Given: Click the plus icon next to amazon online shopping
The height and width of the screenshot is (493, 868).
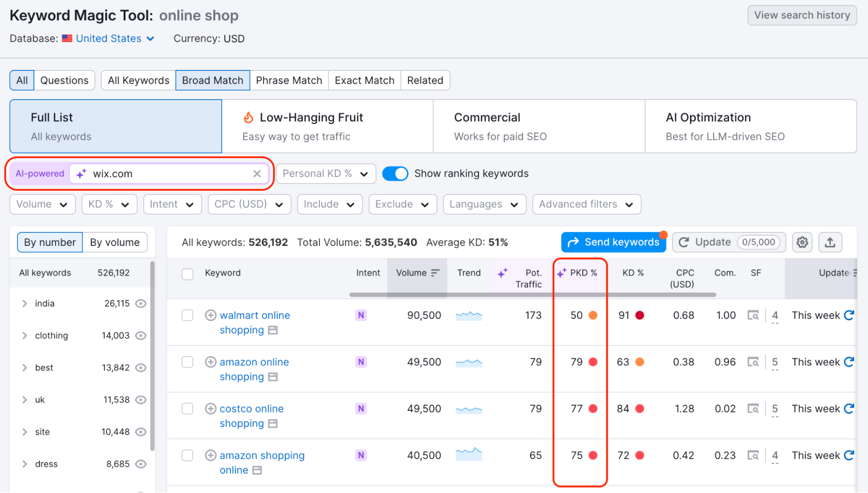Looking at the screenshot, I should pyautogui.click(x=211, y=362).
